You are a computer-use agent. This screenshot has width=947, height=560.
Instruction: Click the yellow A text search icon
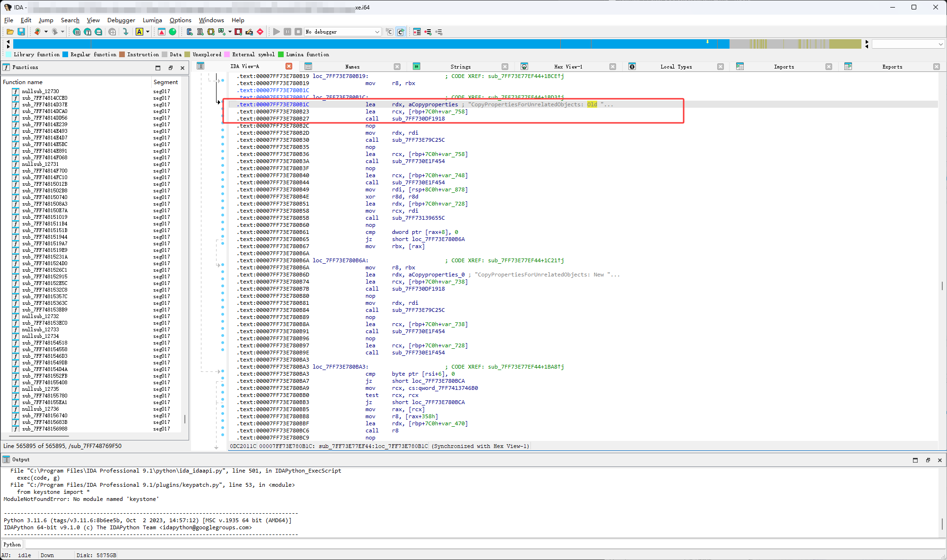click(139, 32)
